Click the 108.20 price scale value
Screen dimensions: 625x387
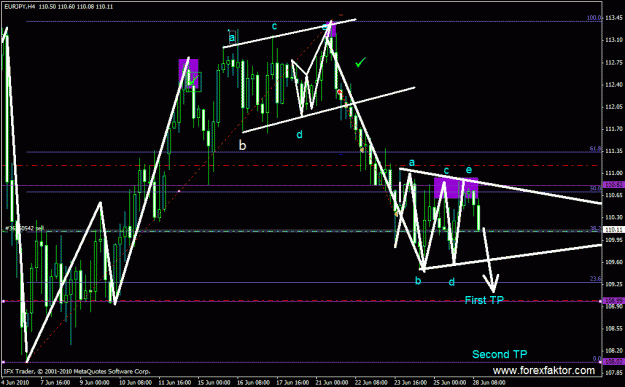point(614,351)
